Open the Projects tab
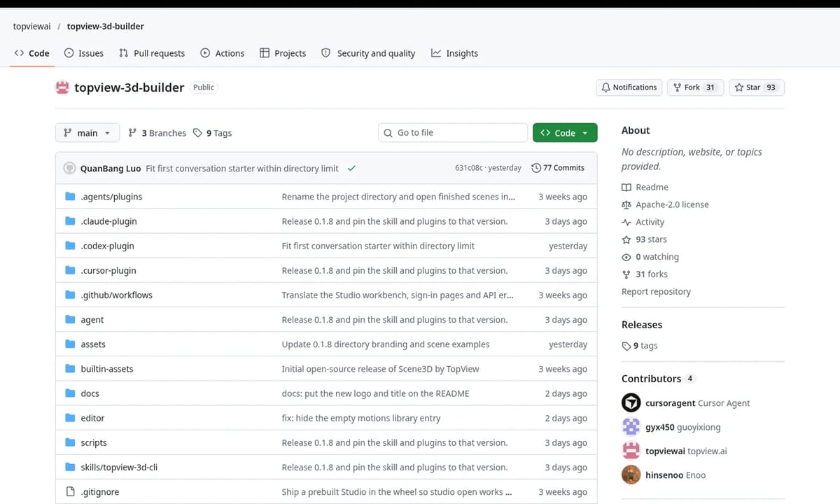 (283, 53)
